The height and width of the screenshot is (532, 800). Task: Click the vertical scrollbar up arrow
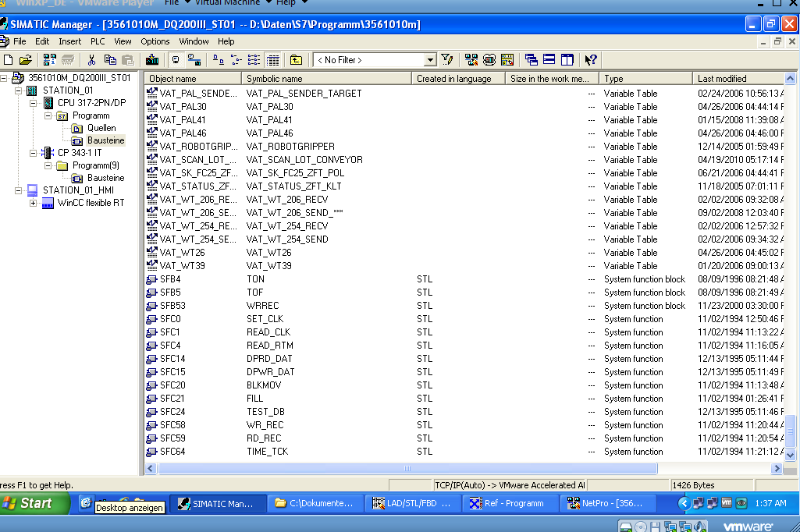pos(791,79)
